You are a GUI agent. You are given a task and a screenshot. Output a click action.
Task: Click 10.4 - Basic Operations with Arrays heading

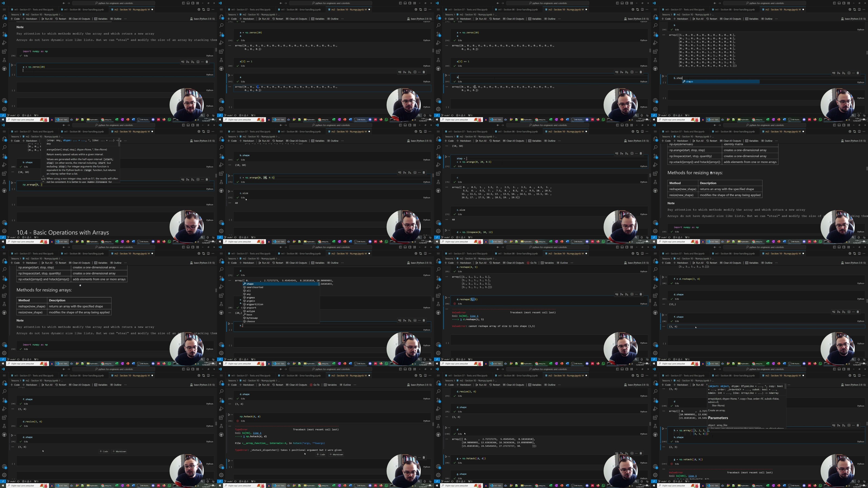coord(63,232)
